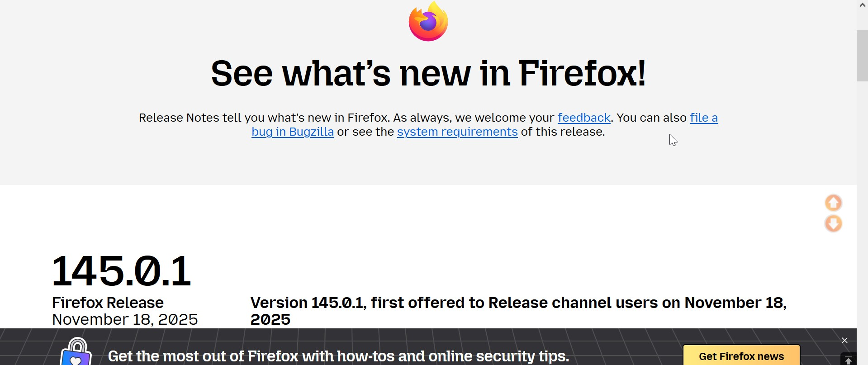Click the November 18, 2025 date under Firefox Release
Screen dimensions: 868x365
(125, 319)
